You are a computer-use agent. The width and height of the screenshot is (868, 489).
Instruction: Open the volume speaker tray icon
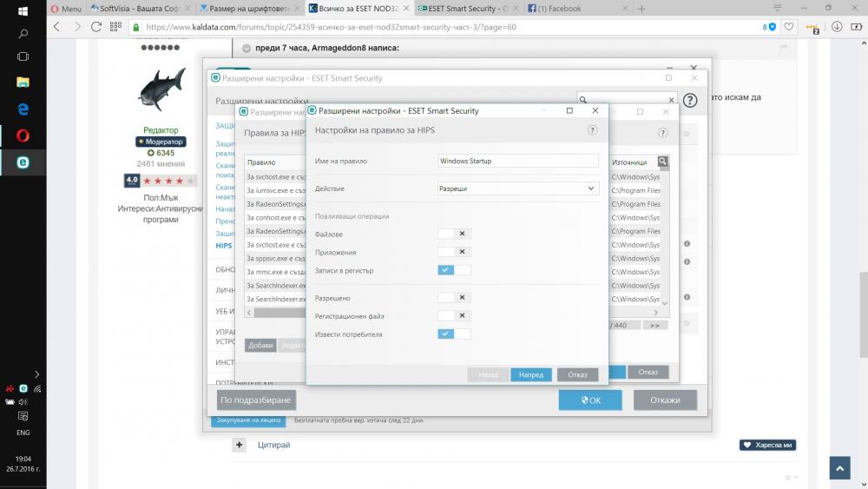(23, 402)
